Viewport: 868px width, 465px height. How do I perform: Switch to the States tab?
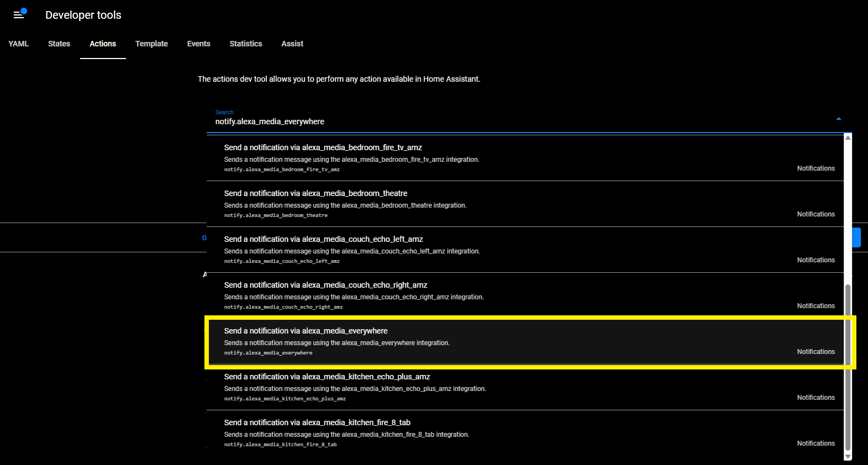59,44
